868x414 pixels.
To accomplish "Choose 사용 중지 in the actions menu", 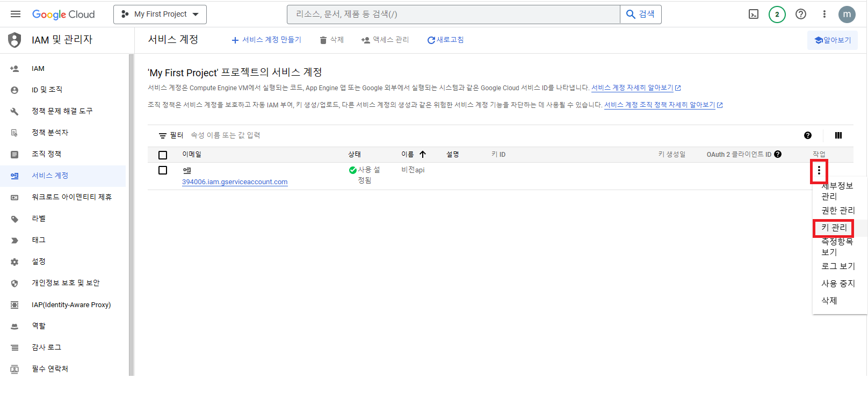I will [x=837, y=284].
